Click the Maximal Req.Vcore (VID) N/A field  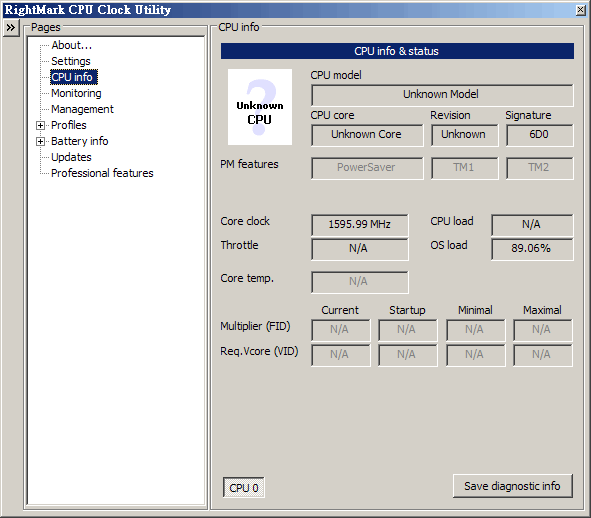(x=542, y=355)
